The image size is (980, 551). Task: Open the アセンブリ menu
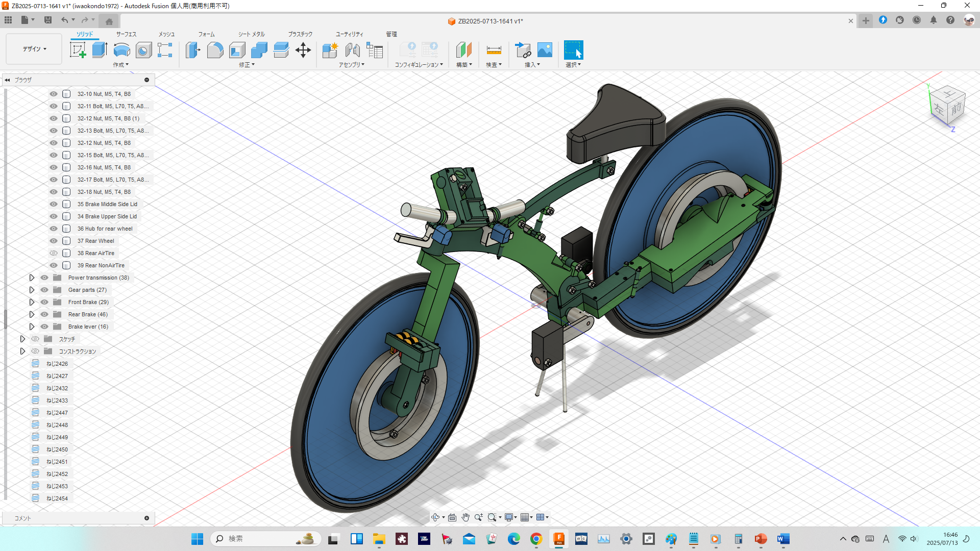pyautogui.click(x=352, y=65)
